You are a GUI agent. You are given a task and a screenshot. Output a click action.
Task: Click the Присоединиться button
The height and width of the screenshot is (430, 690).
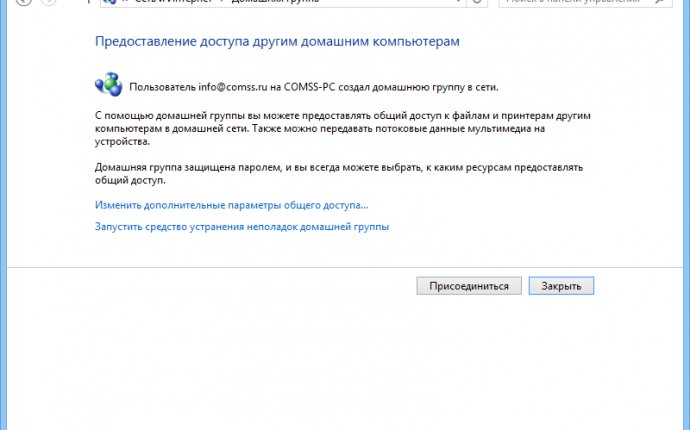(469, 286)
